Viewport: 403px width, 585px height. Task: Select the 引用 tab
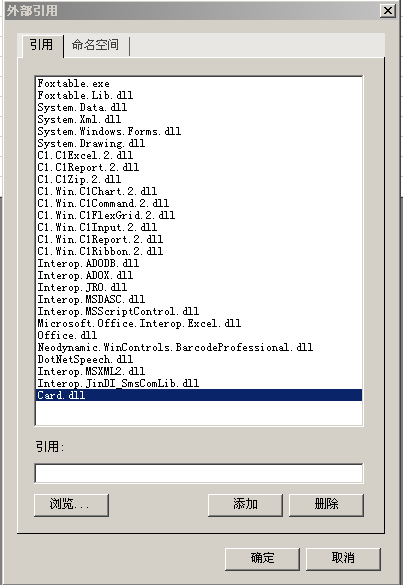[x=41, y=45]
